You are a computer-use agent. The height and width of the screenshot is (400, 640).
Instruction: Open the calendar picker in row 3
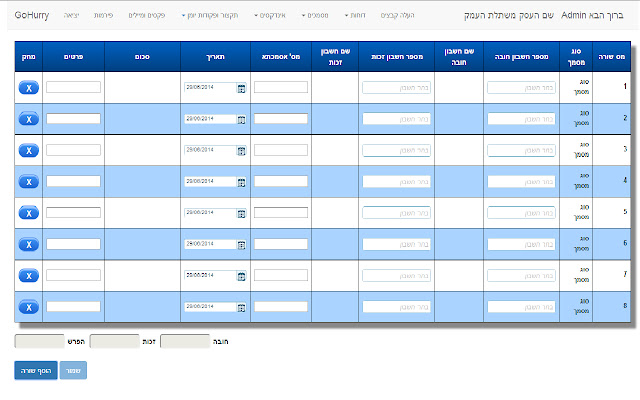(241, 151)
